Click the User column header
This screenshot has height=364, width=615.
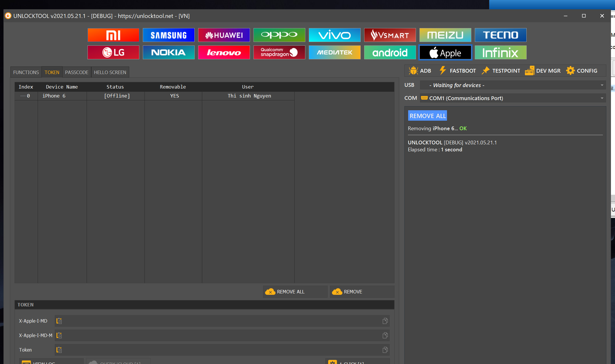[x=248, y=87]
